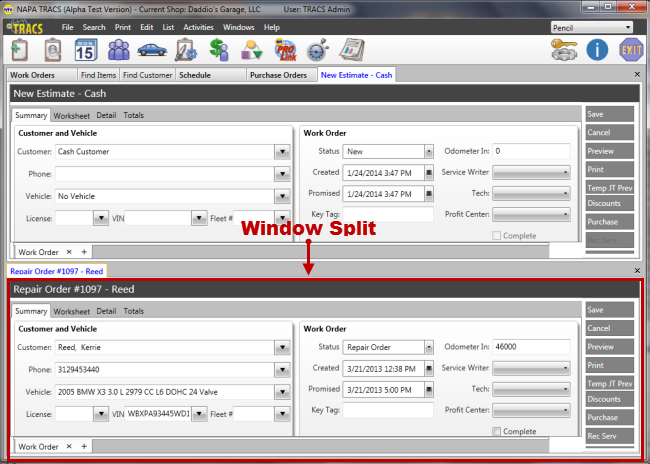Select the Repair Order #1097 - Reed tab

(57, 271)
